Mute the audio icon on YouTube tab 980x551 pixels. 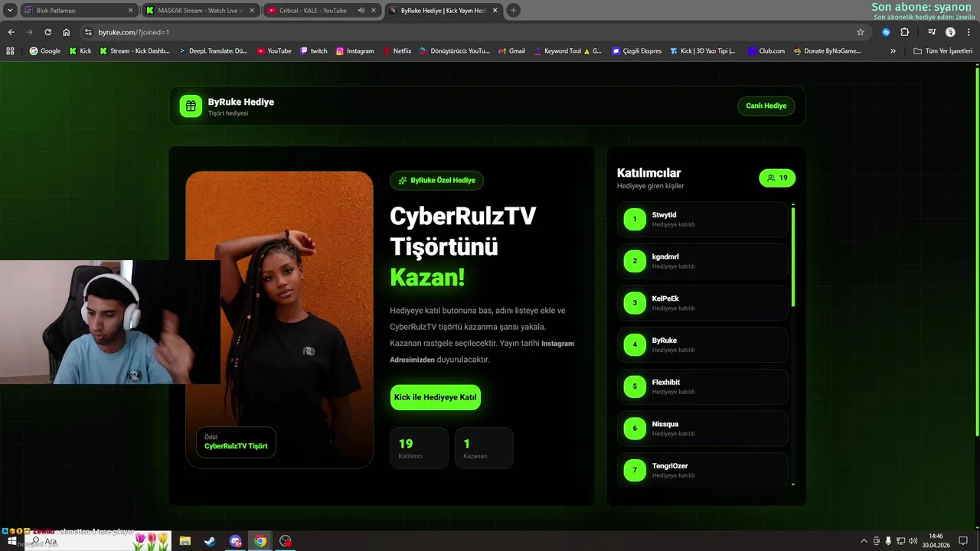coord(361,11)
